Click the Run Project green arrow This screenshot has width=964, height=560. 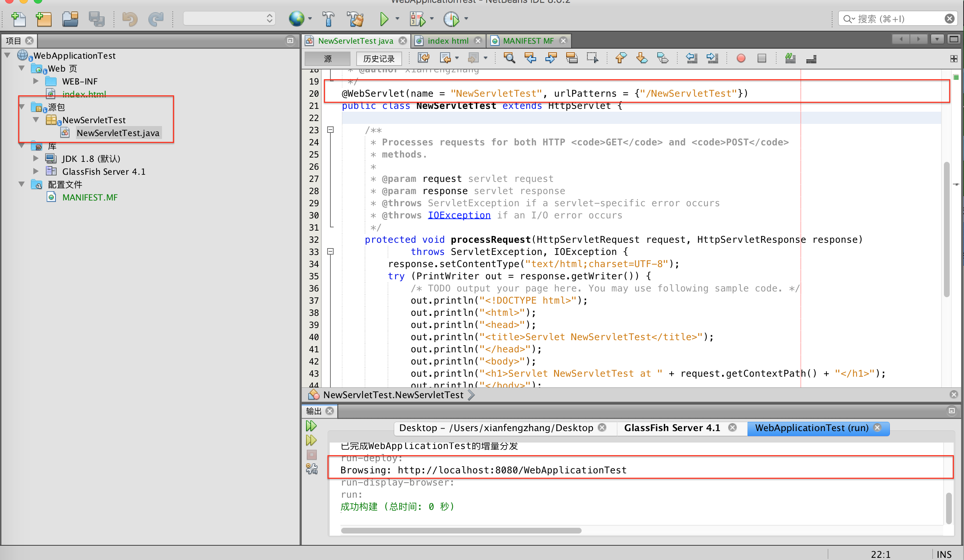384,19
